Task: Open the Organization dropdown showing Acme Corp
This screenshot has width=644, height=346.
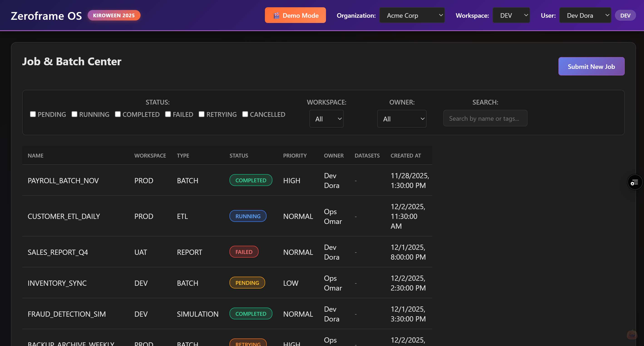Action: pyautogui.click(x=412, y=15)
